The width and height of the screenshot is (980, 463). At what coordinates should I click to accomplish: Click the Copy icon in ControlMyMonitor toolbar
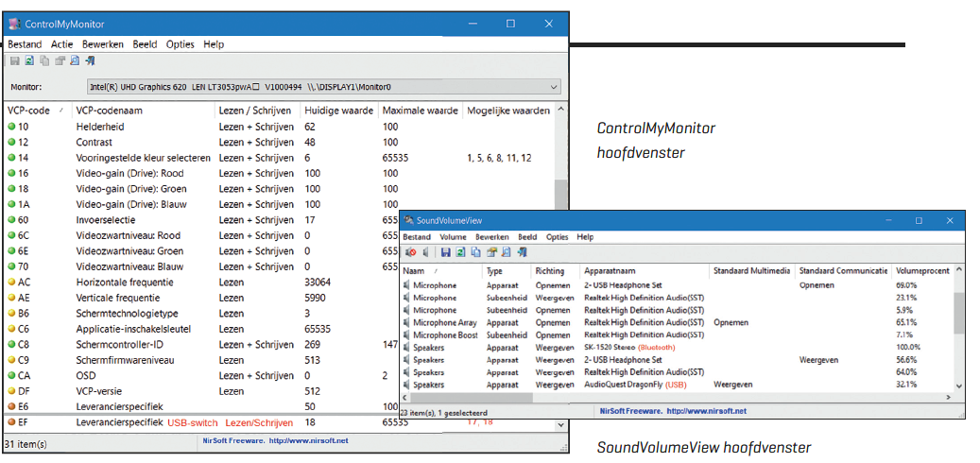[x=44, y=60]
